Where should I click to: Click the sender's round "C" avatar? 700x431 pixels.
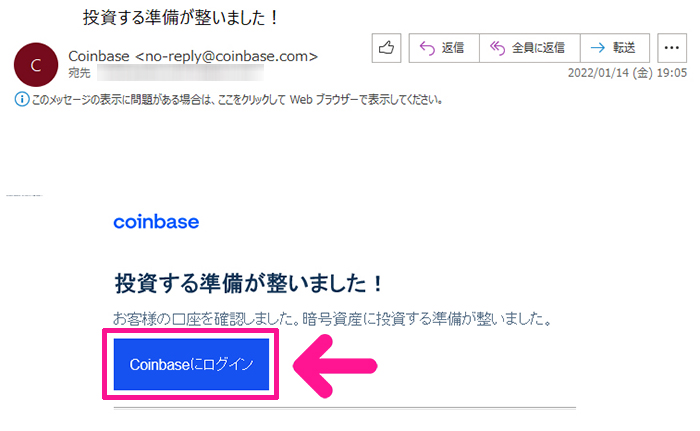tap(36, 65)
